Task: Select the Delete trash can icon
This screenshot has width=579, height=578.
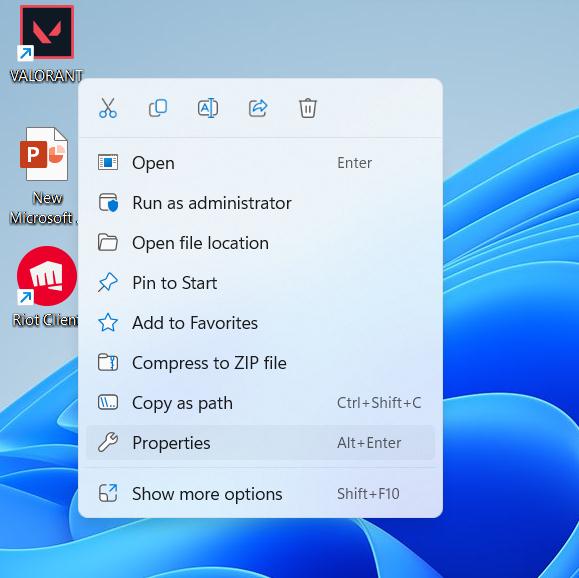Action: [308, 108]
